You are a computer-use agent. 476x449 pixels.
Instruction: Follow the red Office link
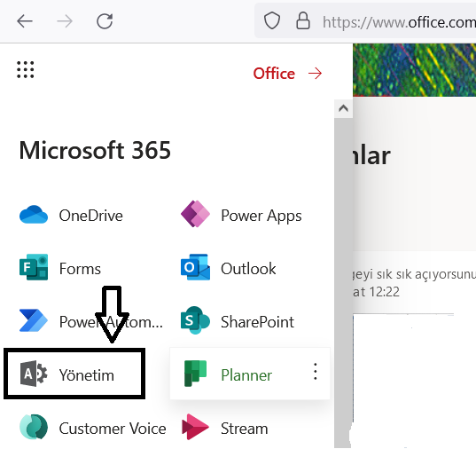[287, 74]
